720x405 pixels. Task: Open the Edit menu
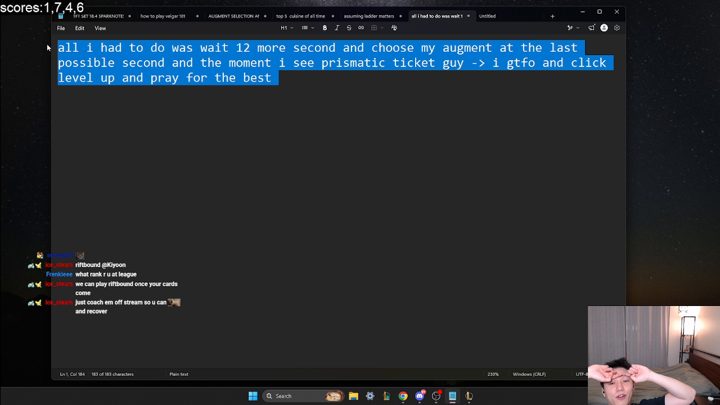pos(79,28)
